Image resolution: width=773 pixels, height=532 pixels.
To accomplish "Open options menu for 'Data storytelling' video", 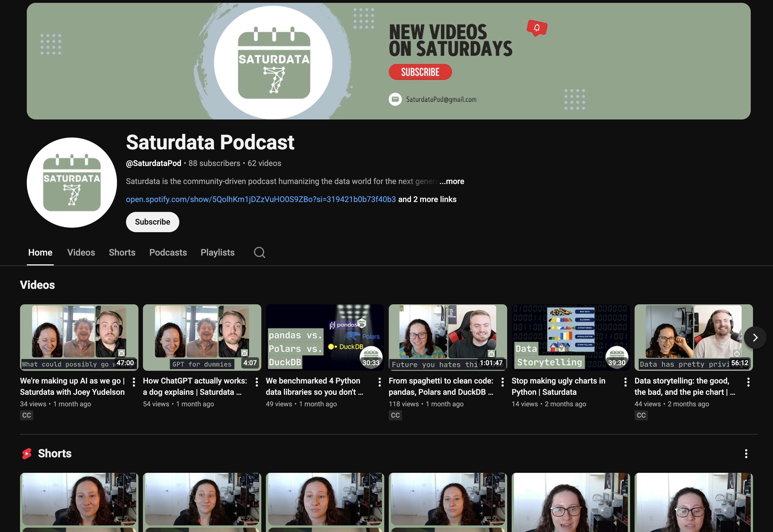I will [748, 382].
